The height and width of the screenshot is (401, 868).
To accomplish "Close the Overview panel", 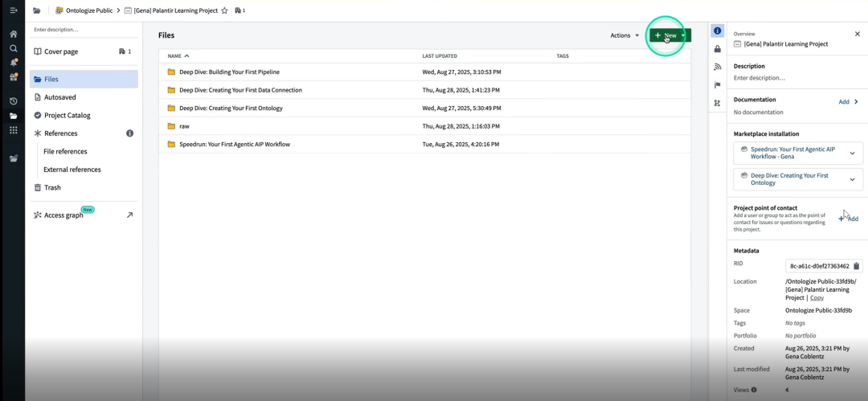I will (x=858, y=35).
